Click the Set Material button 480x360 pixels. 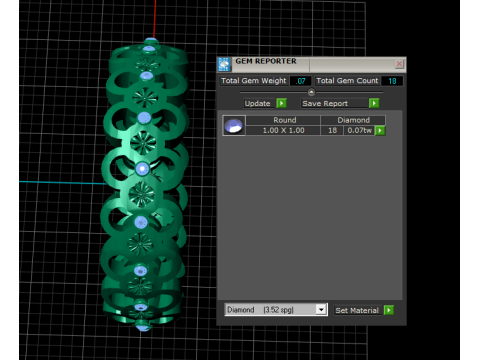click(359, 310)
